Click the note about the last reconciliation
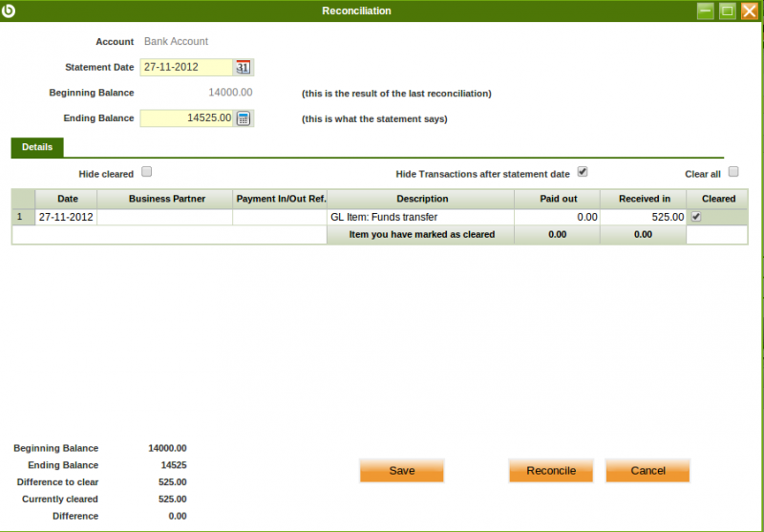Image resolution: width=764 pixels, height=532 pixels. pyautogui.click(x=396, y=94)
